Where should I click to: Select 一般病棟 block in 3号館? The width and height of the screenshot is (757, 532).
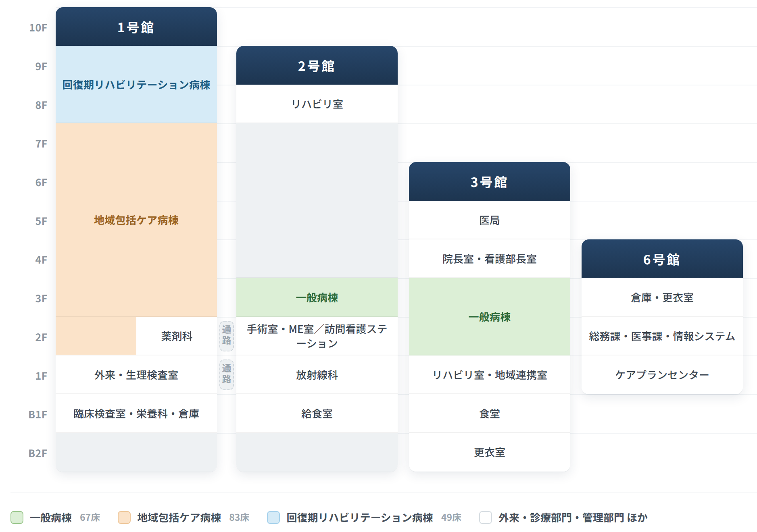point(490,317)
